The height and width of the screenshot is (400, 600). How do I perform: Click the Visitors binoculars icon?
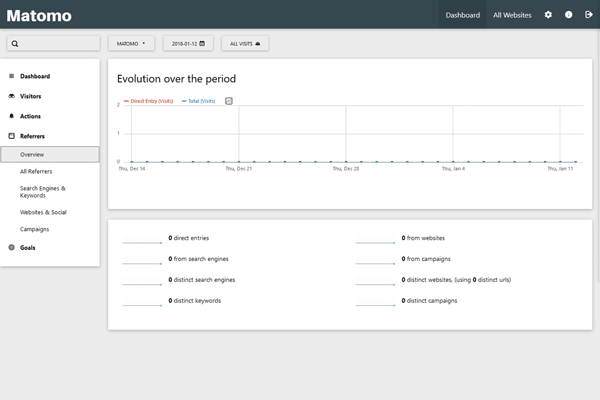tap(11, 96)
